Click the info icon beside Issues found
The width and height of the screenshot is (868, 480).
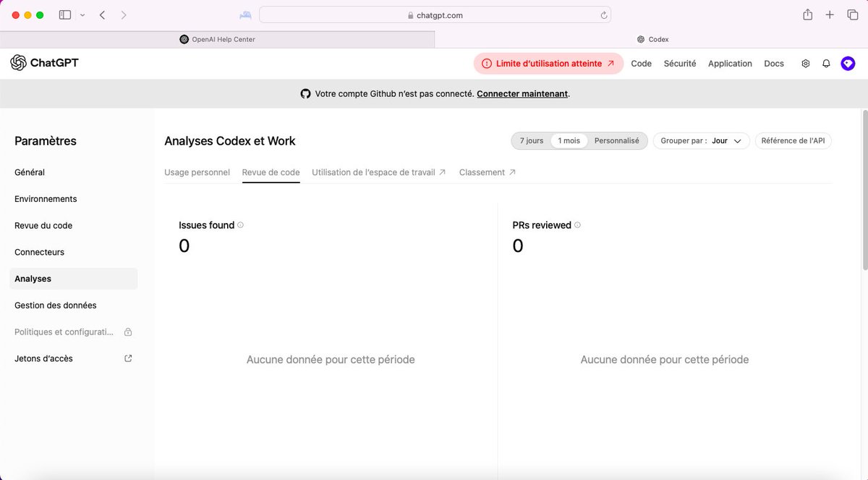pos(241,225)
